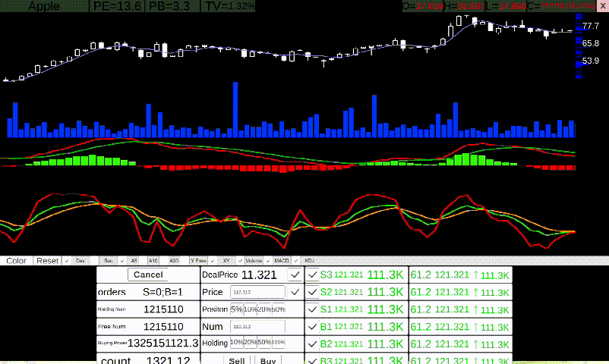Toggle the checkmark in the B2 row
Screen dimensions: 609x364
pos(312,344)
